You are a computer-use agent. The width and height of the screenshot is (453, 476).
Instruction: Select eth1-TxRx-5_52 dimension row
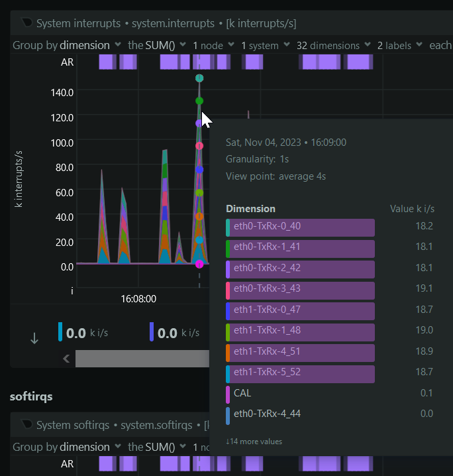tap(330, 373)
